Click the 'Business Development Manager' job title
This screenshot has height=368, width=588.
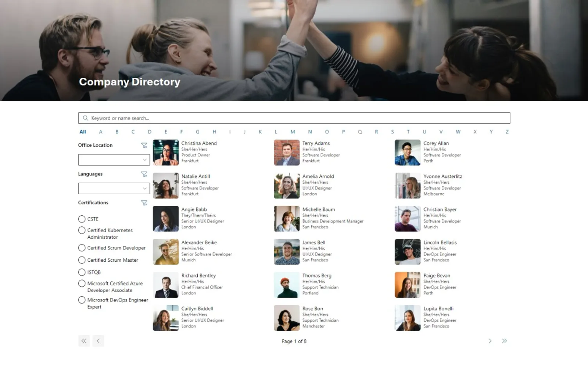coord(333,221)
